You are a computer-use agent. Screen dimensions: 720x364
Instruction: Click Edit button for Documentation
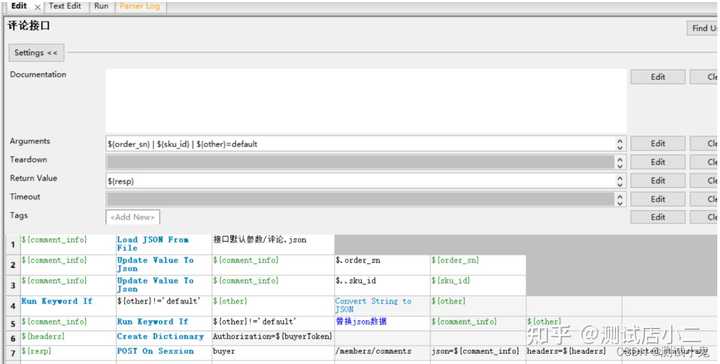click(658, 77)
